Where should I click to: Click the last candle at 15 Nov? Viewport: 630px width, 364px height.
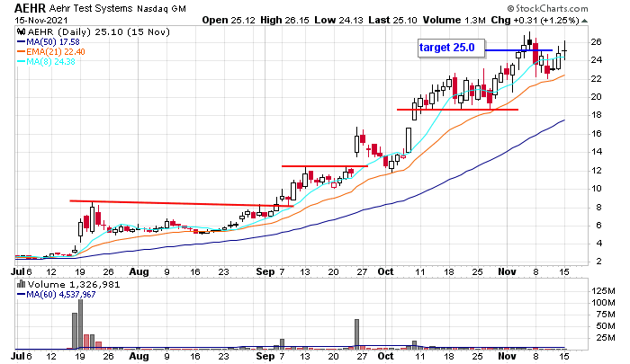pos(564,50)
